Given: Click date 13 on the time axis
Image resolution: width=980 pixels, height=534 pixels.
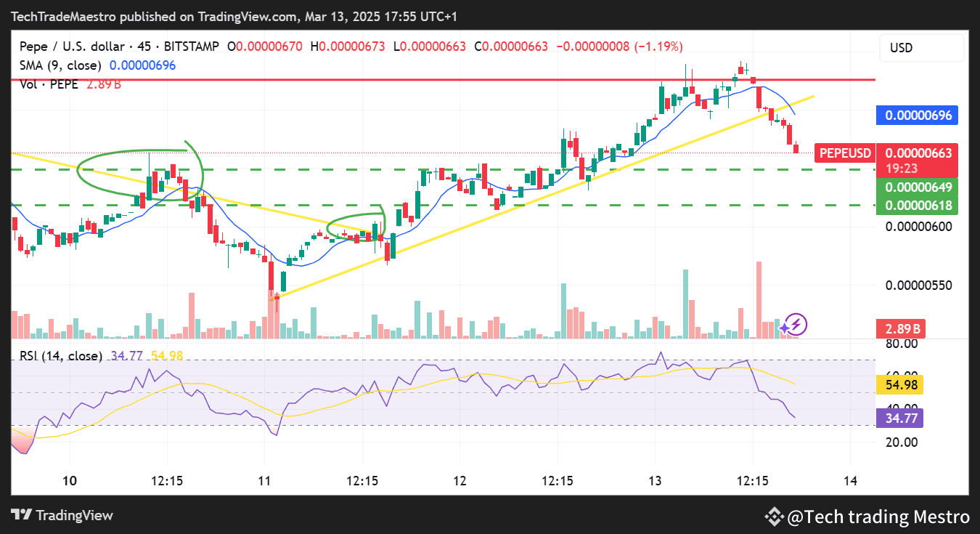Looking at the screenshot, I should pos(656,481).
